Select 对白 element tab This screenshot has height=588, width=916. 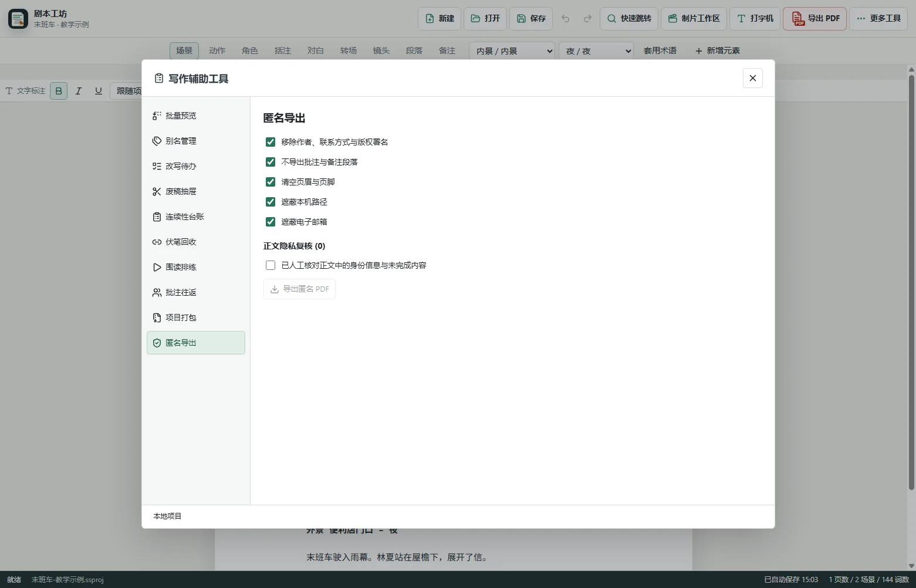coord(316,50)
